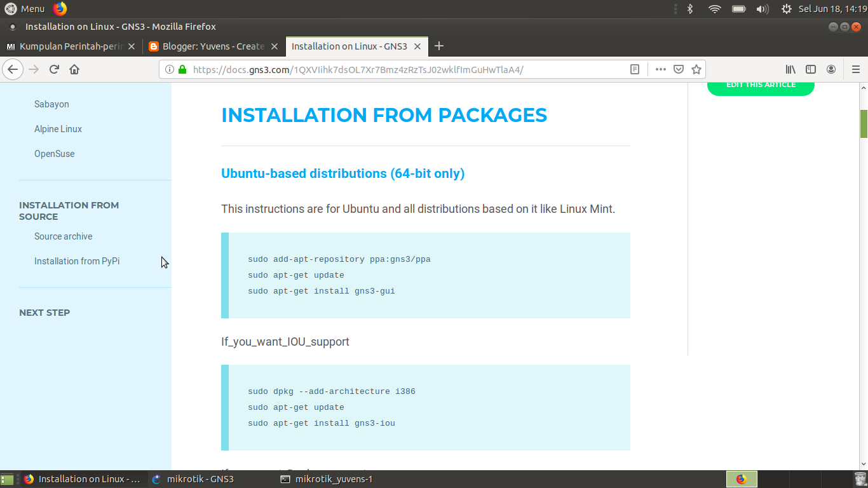Open the brightness tray icon
Viewport: 868px width, 488px height.
tap(787, 9)
